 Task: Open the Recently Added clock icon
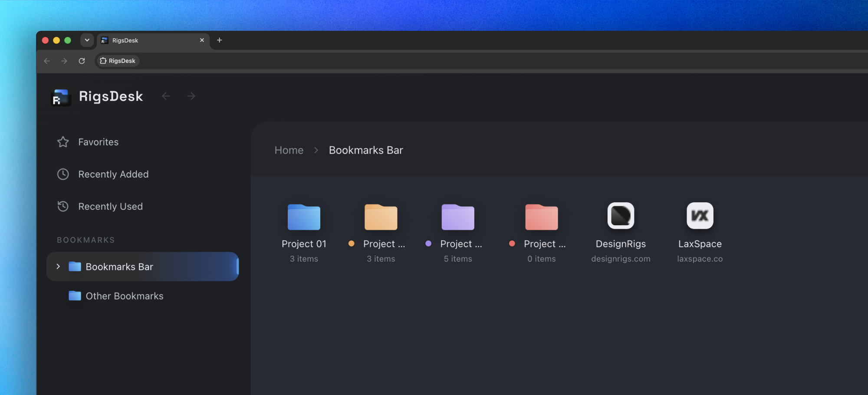63,174
